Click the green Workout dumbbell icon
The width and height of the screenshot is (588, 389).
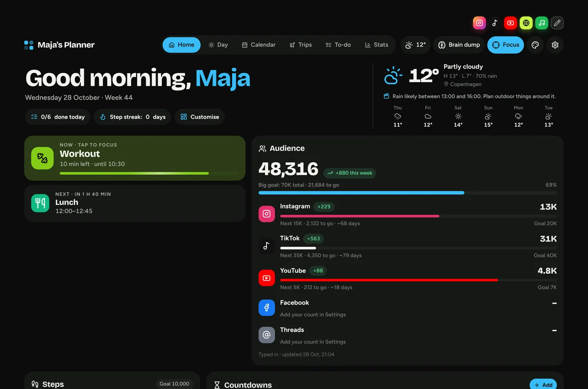(x=42, y=158)
